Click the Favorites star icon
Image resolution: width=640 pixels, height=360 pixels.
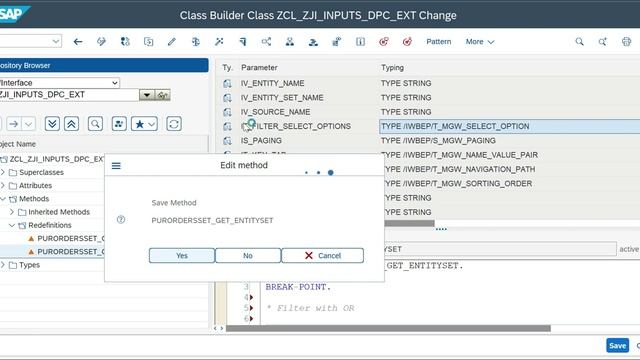[140, 124]
